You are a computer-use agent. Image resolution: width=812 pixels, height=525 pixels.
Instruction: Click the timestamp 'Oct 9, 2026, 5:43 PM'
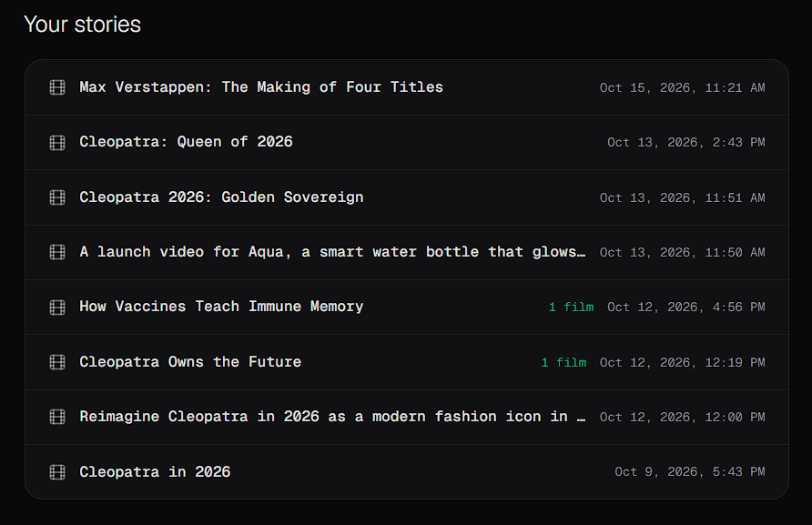click(690, 471)
